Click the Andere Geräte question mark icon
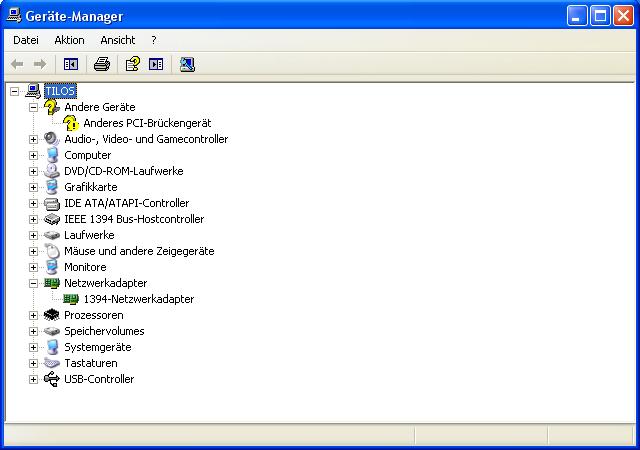 (x=52, y=107)
